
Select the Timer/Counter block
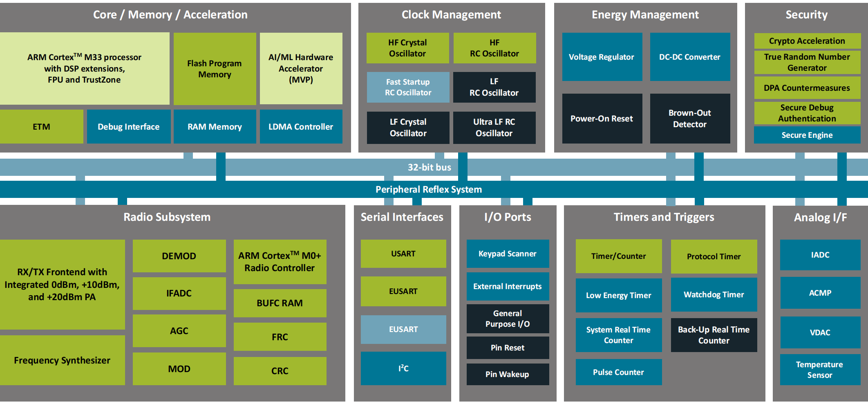pos(619,256)
